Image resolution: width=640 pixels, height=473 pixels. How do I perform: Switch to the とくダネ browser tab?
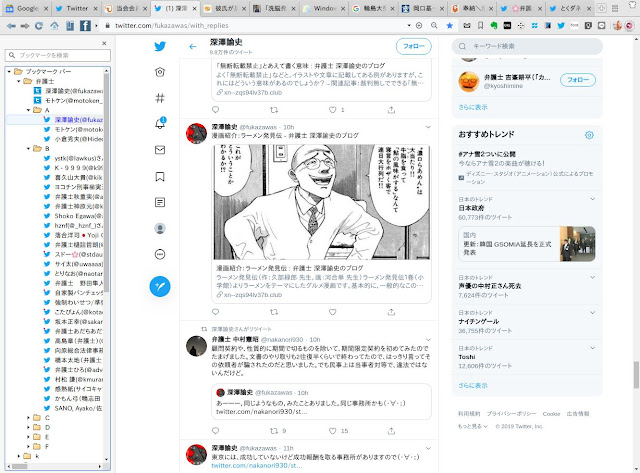570,8
